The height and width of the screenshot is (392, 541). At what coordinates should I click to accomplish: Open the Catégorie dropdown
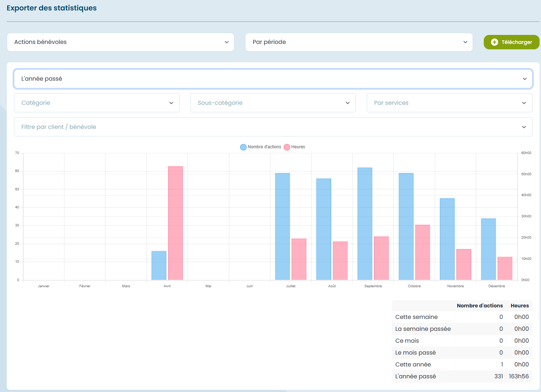click(x=96, y=103)
